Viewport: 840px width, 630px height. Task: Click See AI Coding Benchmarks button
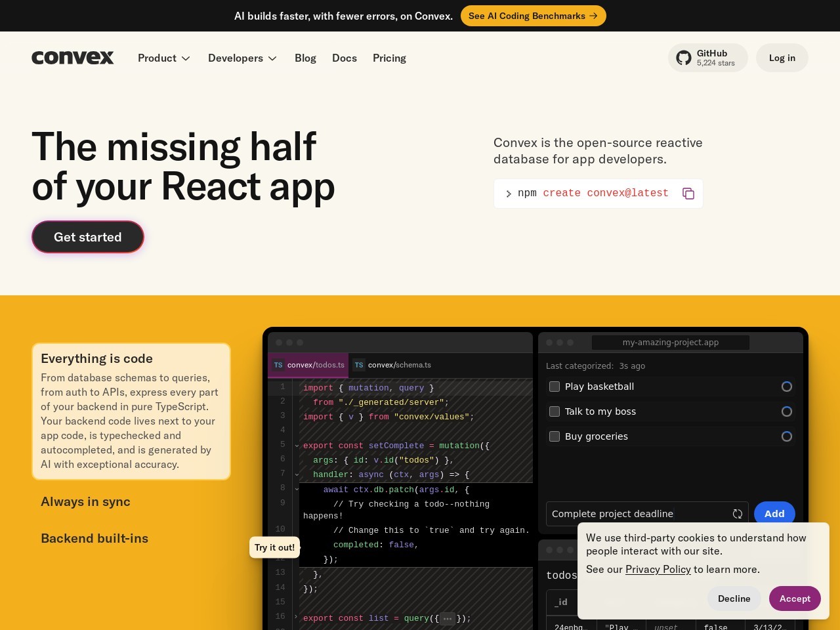click(533, 16)
